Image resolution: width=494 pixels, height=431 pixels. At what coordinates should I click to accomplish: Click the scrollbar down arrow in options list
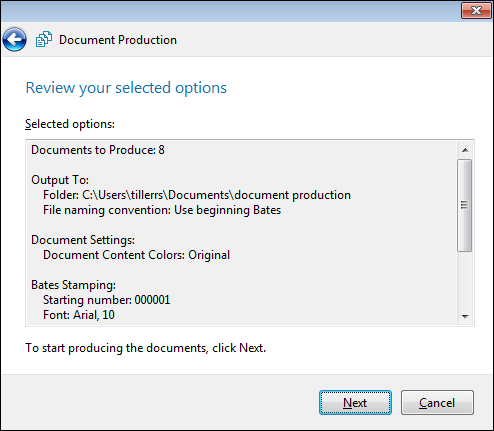[465, 316]
